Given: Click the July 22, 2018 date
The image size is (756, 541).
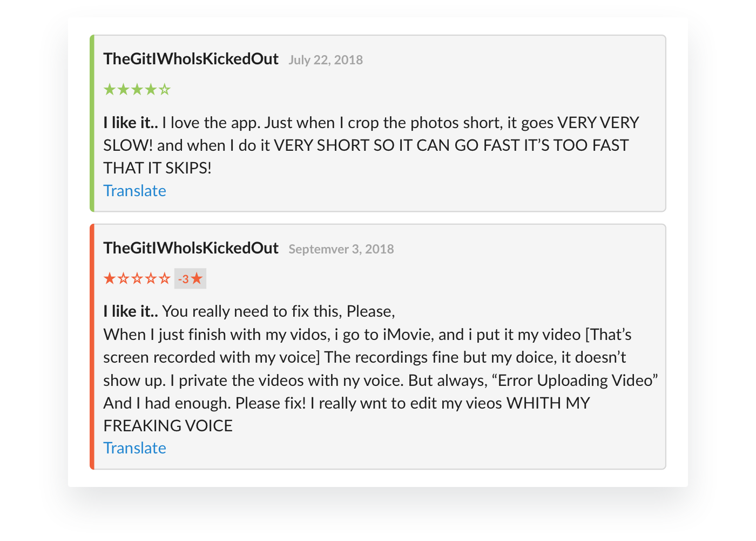Looking at the screenshot, I should (325, 60).
